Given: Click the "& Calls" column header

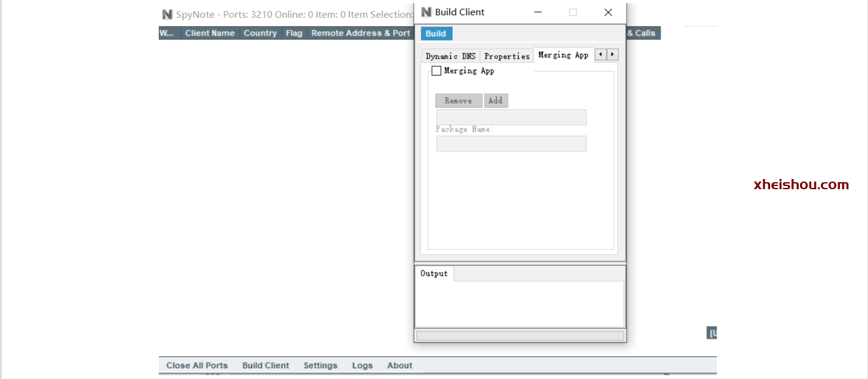Looking at the screenshot, I should pyautogui.click(x=643, y=33).
